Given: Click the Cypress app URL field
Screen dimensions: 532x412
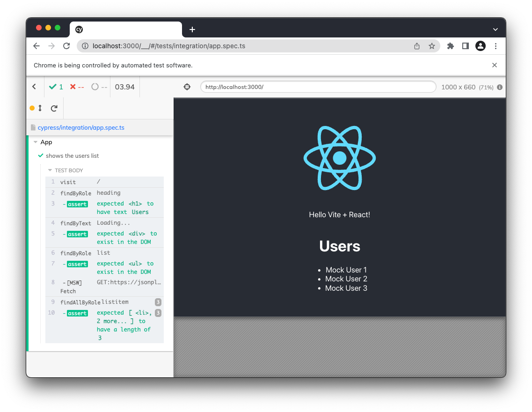Looking at the screenshot, I should (318, 87).
